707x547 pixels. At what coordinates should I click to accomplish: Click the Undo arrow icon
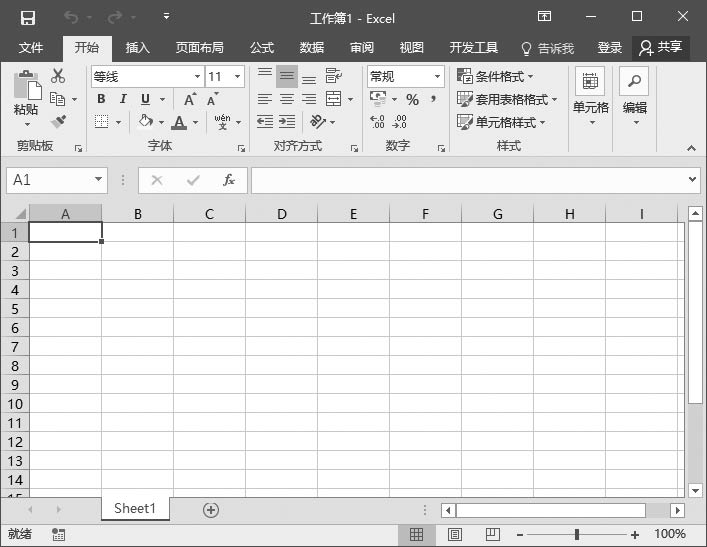pos(71,18)
